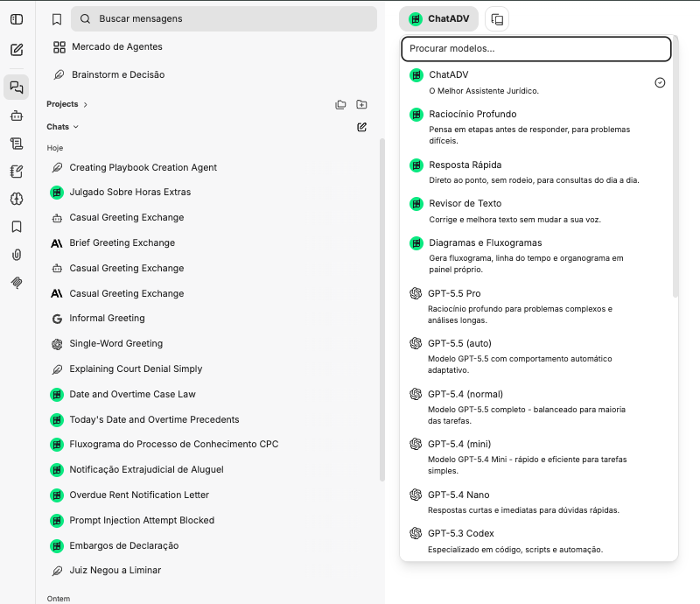Create a new project folder
700x604 pixels.
click(x=361, y=104)
